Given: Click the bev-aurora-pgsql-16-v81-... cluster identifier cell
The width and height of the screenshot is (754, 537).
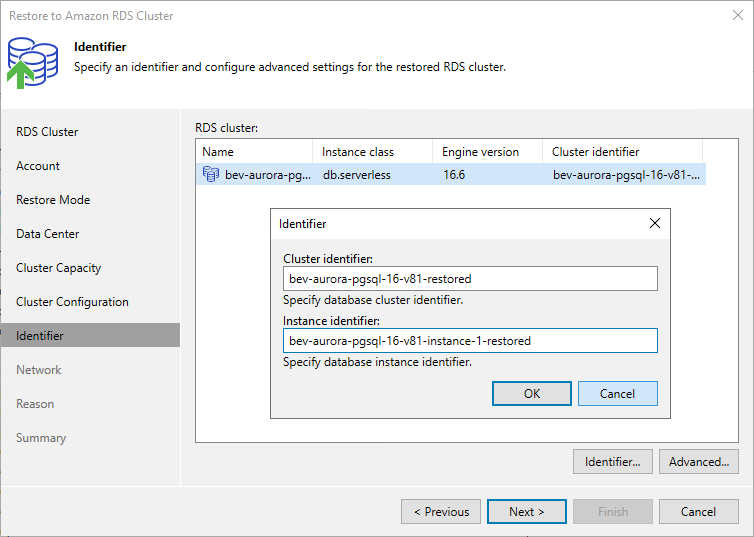Looking at the screenshot, I should pos(626,175).
